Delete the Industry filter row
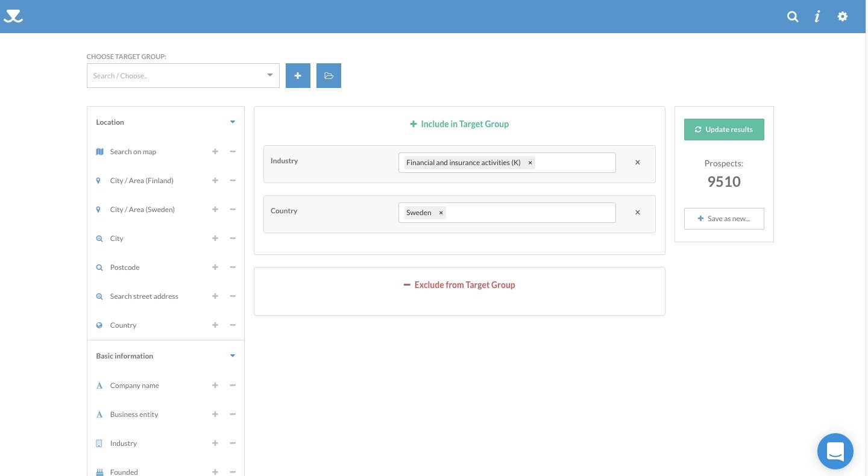868x476 pixels. [x=637, y=163]
